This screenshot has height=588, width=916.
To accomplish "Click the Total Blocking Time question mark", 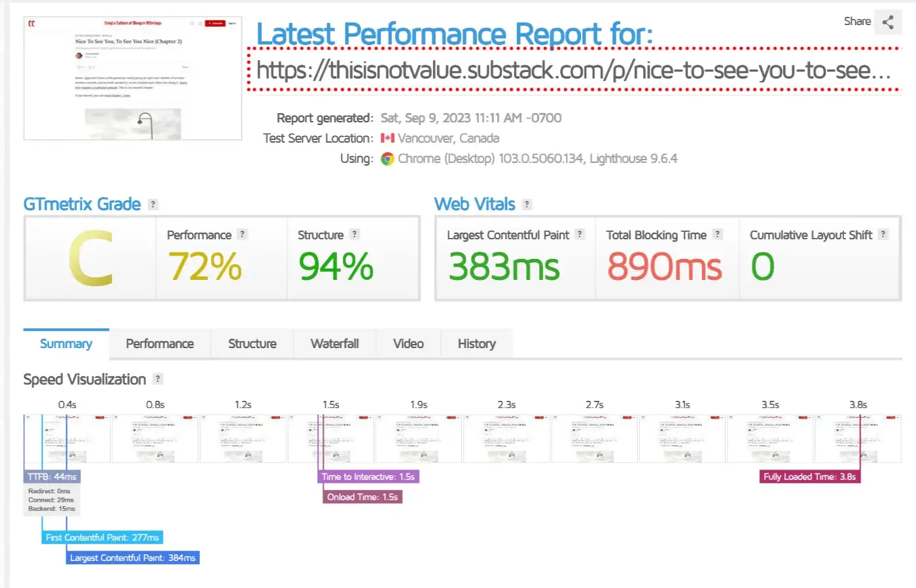I will (x=718, y=234).
